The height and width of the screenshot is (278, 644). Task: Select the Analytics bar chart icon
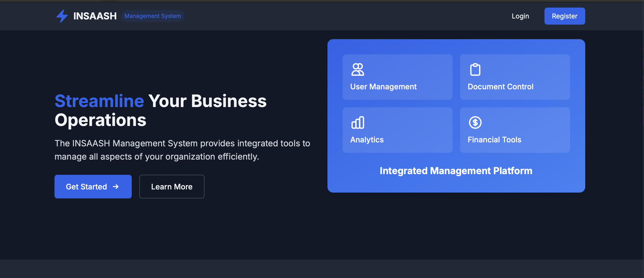[x=358, y=122]
